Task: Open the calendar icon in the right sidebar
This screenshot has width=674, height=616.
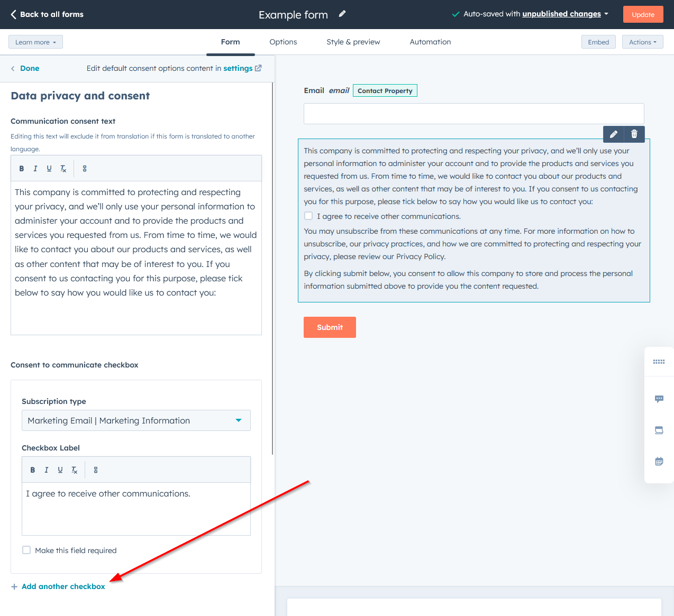Action: point(659,461)
